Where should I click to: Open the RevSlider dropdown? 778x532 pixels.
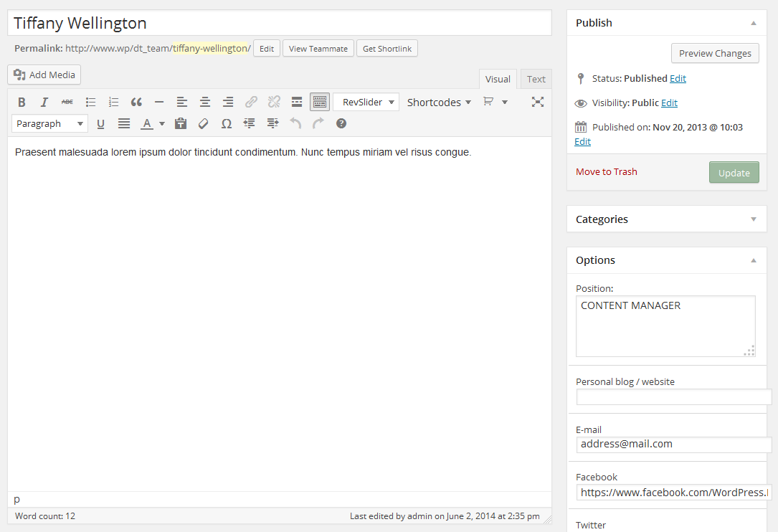366,103
